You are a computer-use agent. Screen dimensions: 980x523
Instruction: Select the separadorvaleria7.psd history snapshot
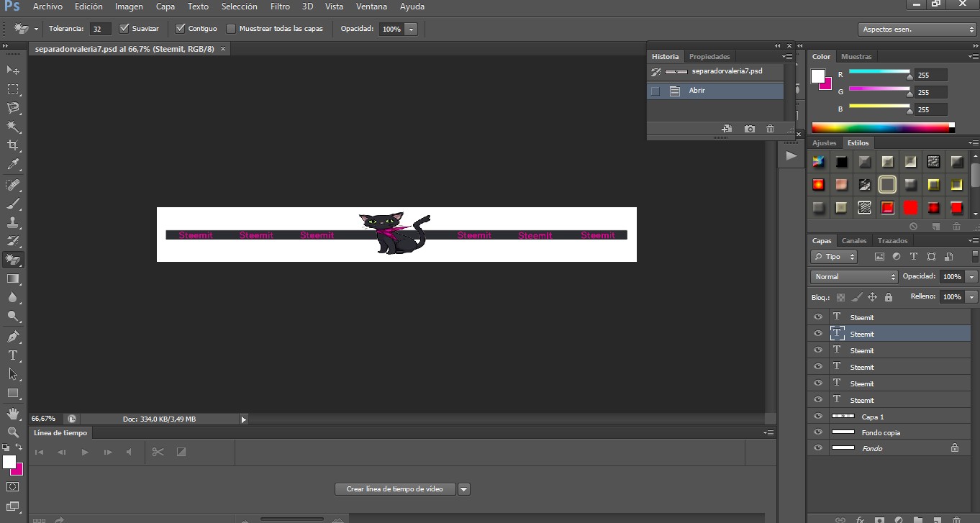715,72
